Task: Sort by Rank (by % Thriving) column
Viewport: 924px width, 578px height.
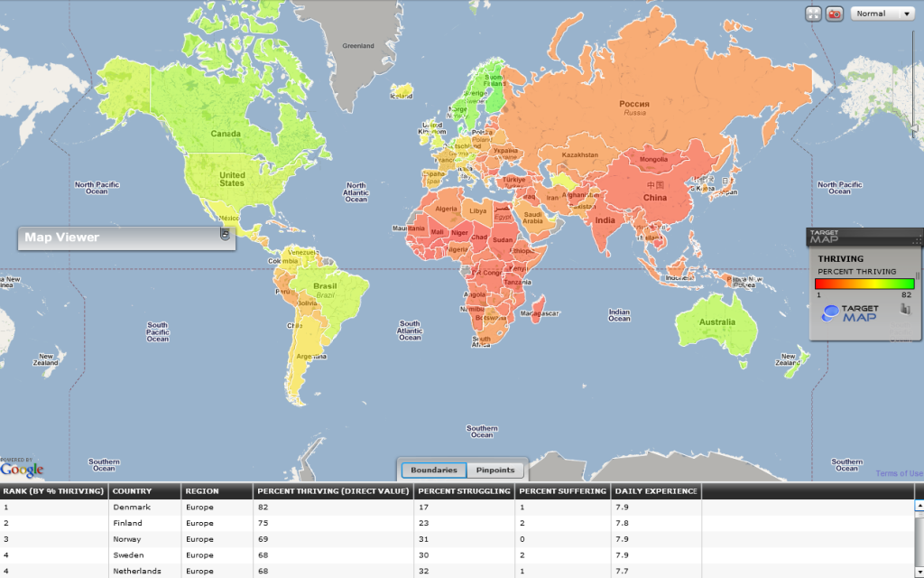Action: click(53, 491)
